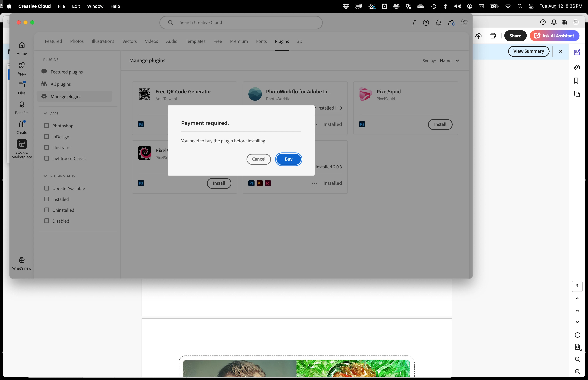Open What's new gift icon
This screenshot has height=380, width=588.
22,260
